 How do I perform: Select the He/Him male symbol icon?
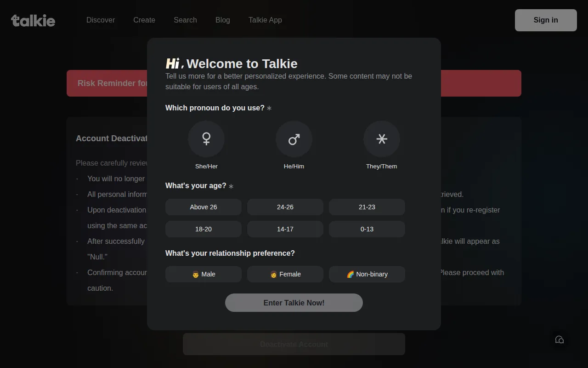294,139
